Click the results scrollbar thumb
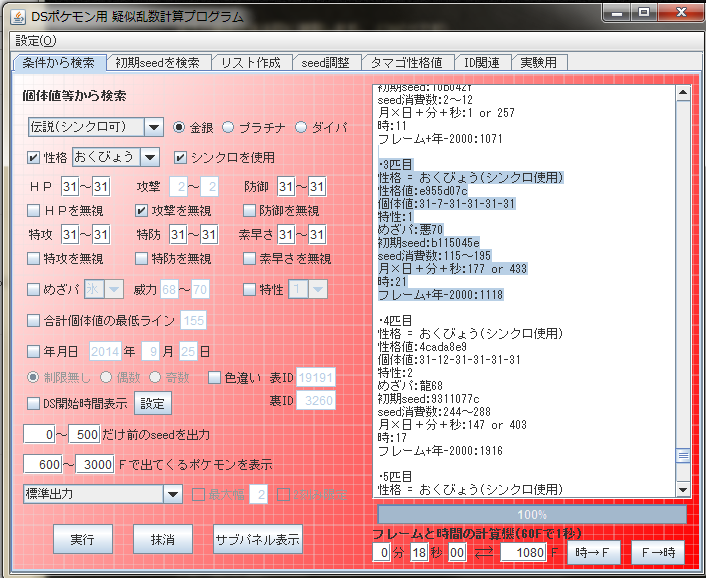Screen dimensions: 706x578 [x=683, y=456]
